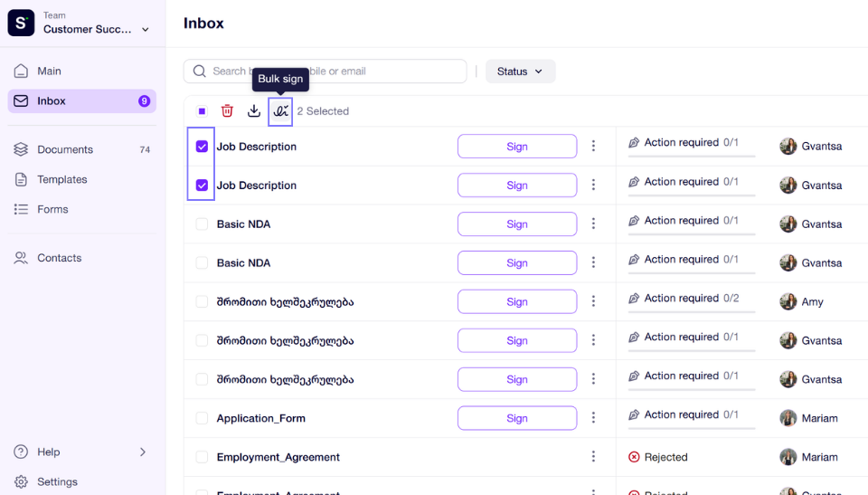
Task: Download selected documents via download icon
Action: 253,111
